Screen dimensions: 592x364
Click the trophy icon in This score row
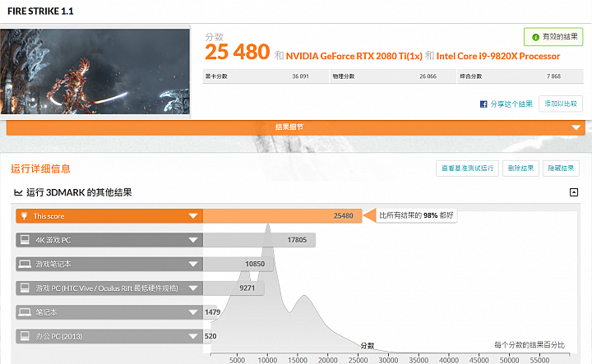pyautogui.click(x=24, y=216)
